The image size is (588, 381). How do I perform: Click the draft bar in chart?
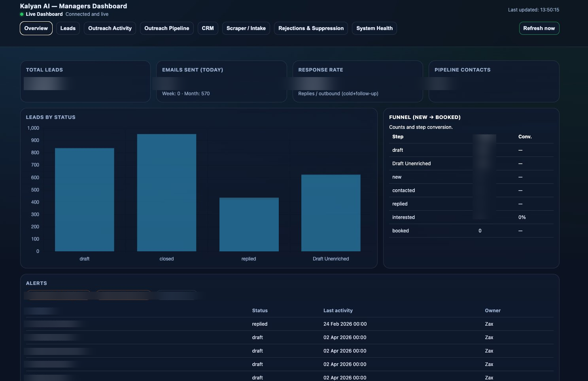pyautogui.click(x=85, y=200)
